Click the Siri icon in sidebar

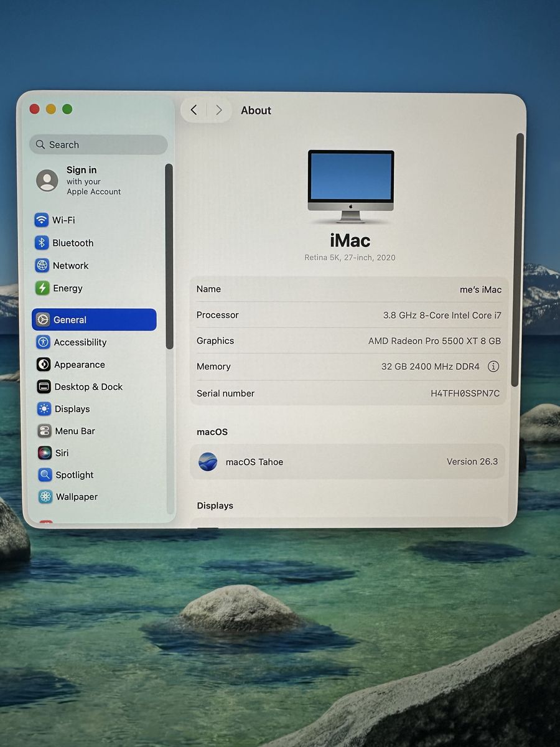44,453
